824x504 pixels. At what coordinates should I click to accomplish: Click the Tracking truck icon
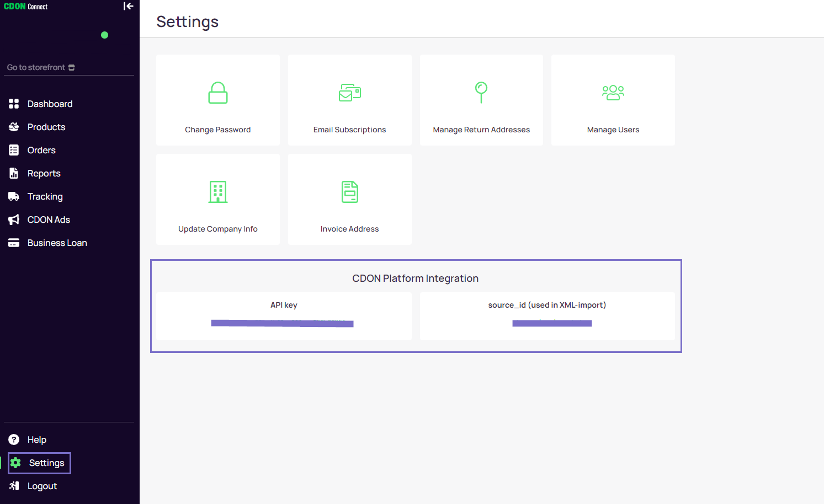coord(14,196)
